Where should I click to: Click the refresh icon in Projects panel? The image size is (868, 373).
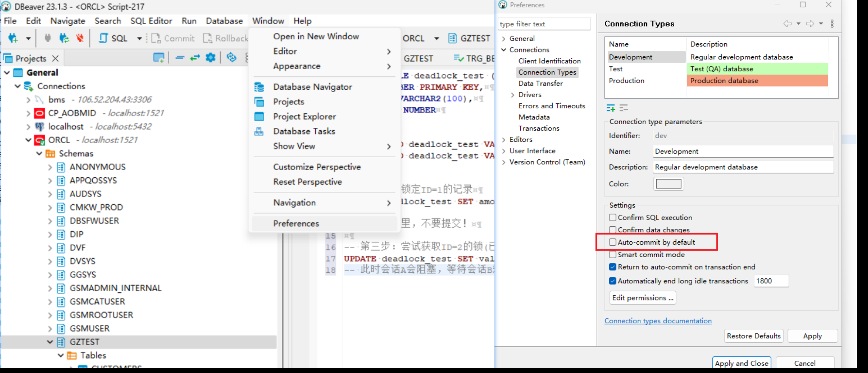[x=231, y=57]
